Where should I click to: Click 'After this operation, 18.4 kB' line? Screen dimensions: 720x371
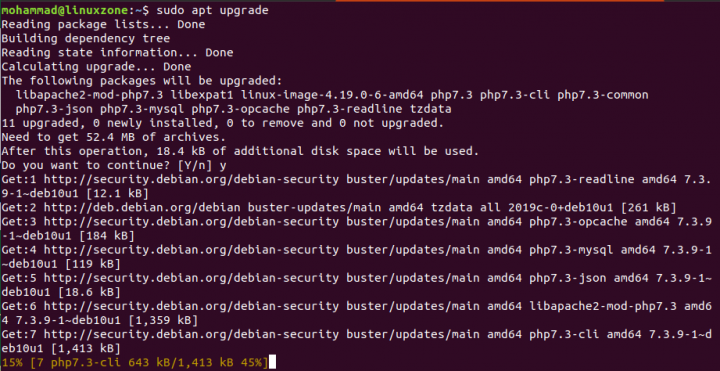(x=240, y=152)
